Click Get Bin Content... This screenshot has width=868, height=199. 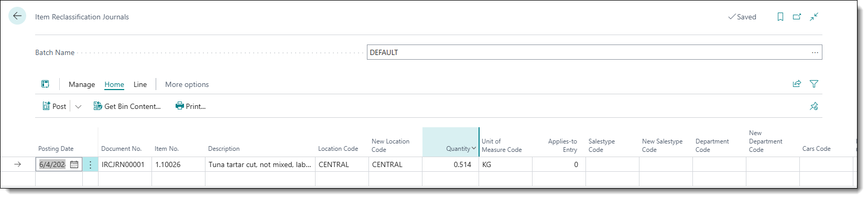point(127,106)
